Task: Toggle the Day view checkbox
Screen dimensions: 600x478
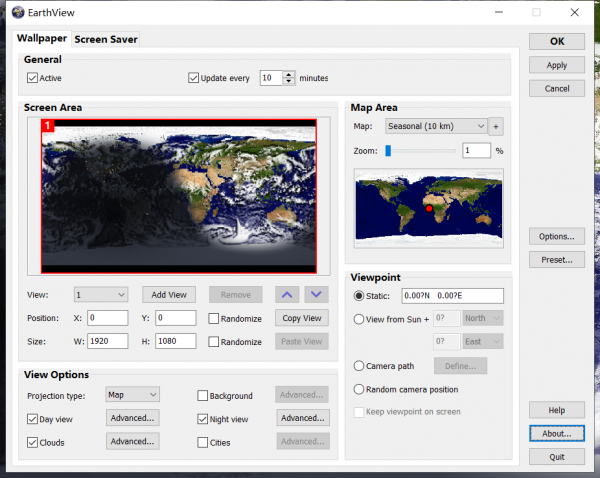Action: point(33,419)
